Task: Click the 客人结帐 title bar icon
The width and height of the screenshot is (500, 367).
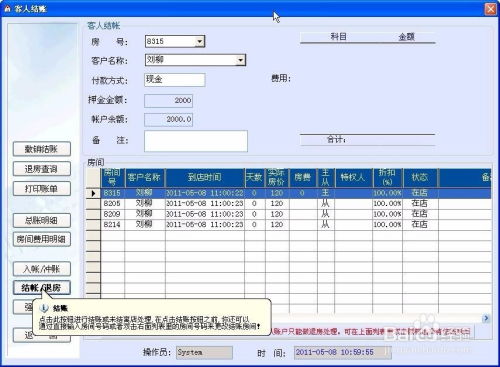Action: point(7,9)
